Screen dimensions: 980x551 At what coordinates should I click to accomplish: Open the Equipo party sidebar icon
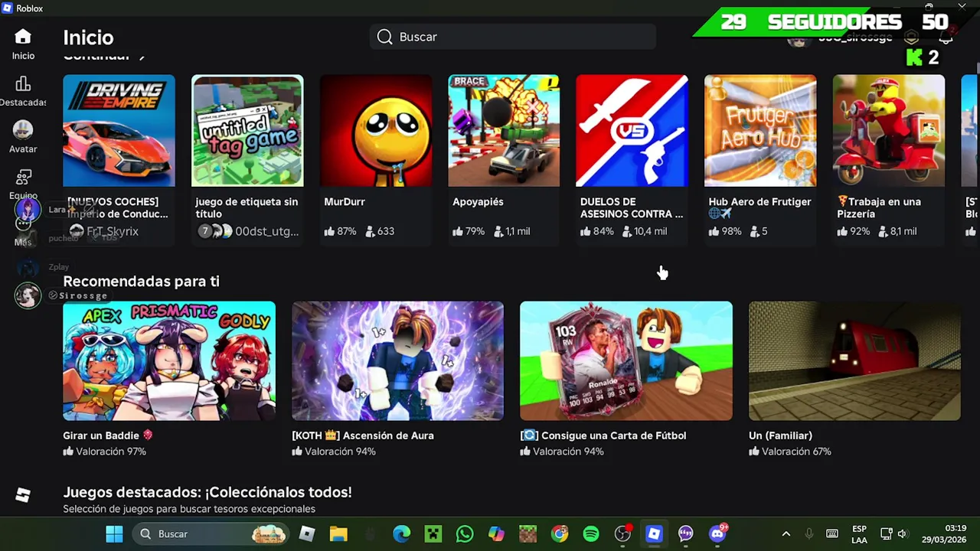click(x=23, y=178)
